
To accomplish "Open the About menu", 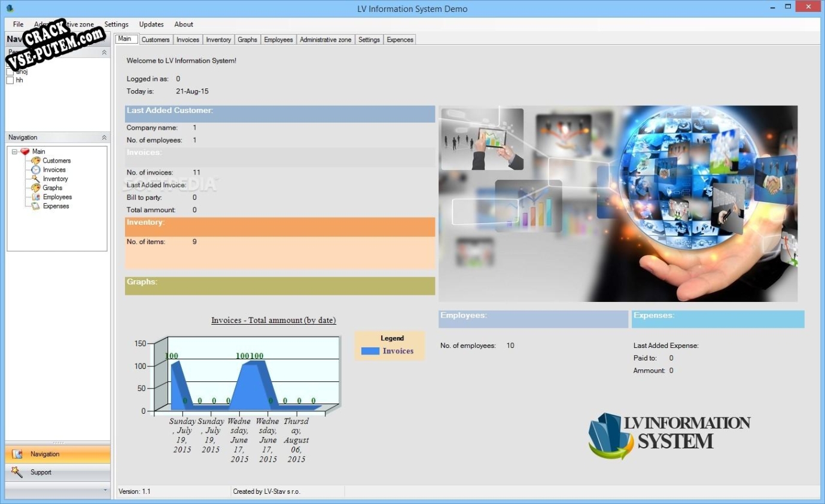I will pyautogui.click(x=184, y=25).
